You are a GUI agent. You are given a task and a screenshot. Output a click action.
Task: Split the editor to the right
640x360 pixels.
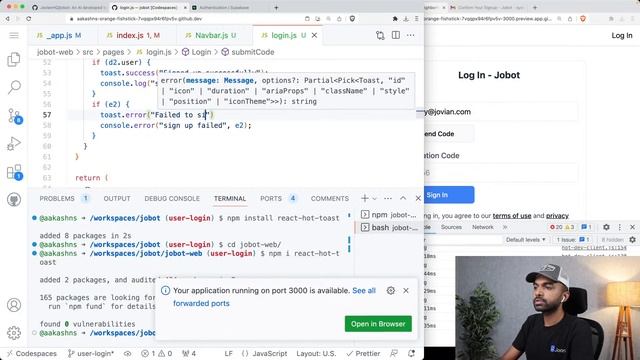396,36
